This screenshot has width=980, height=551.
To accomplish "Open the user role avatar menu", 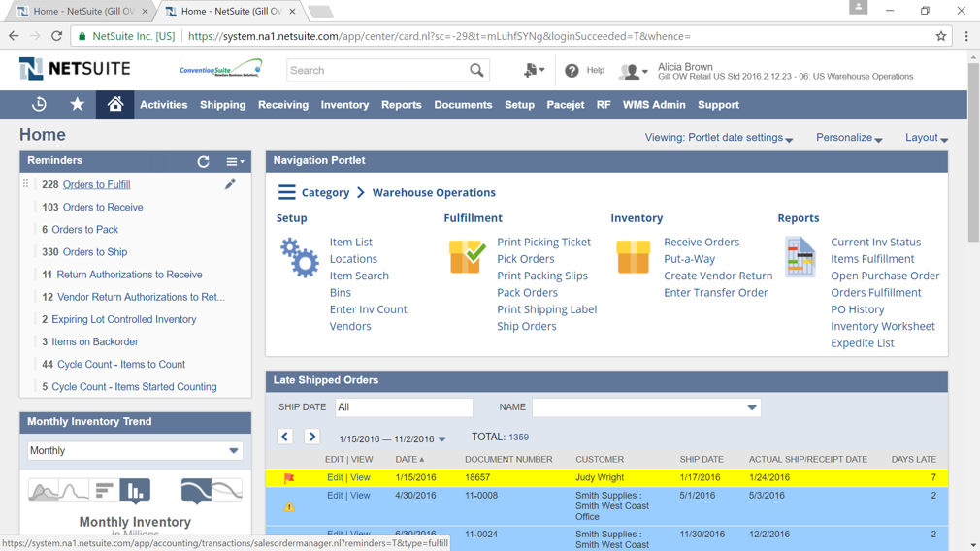I will point(633,71).
